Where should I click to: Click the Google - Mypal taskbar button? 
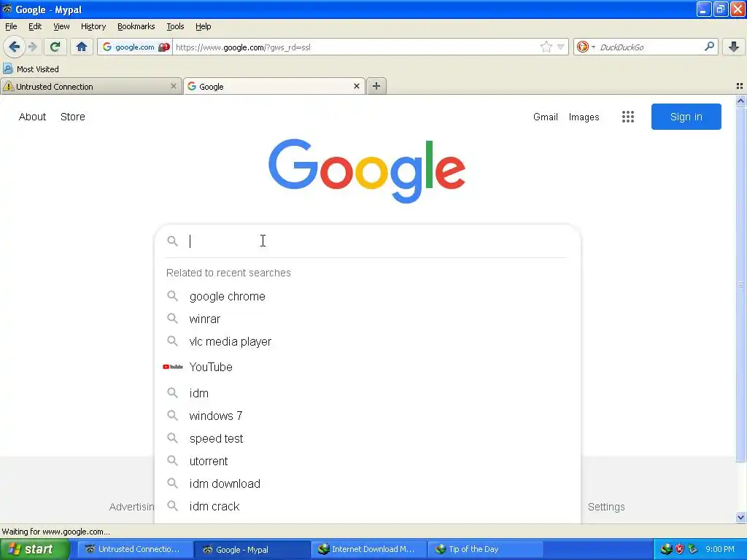point(252,549)
